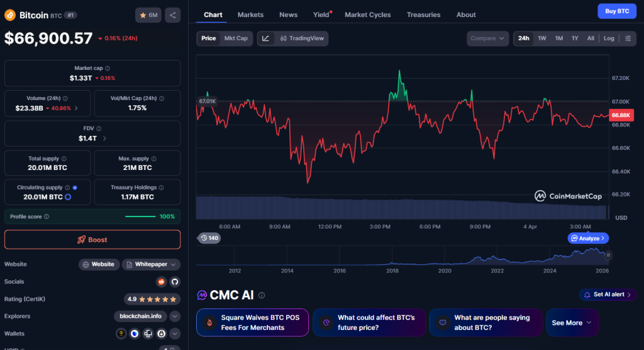Toggle Log scale on the chart

point(609,38)
